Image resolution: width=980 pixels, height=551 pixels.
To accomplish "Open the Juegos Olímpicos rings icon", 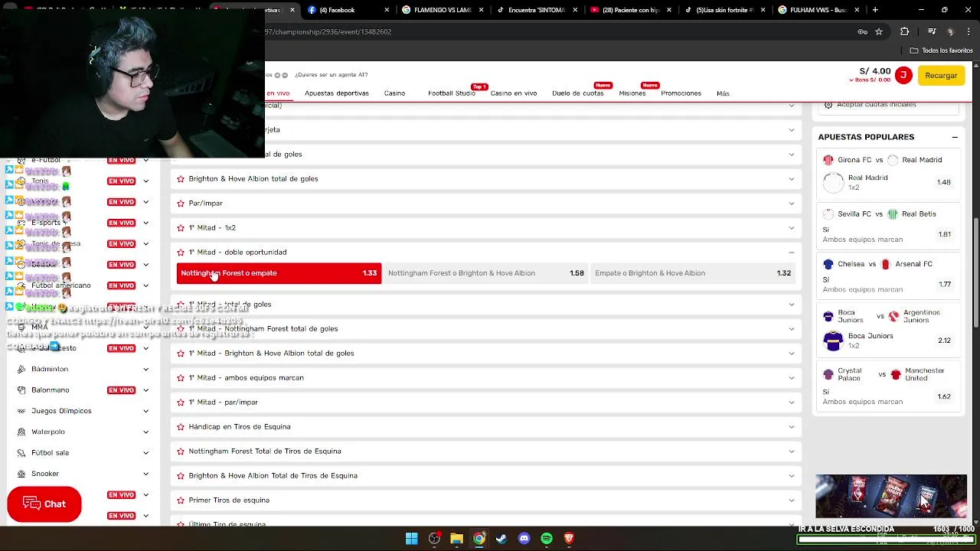I will click(21, 411).
